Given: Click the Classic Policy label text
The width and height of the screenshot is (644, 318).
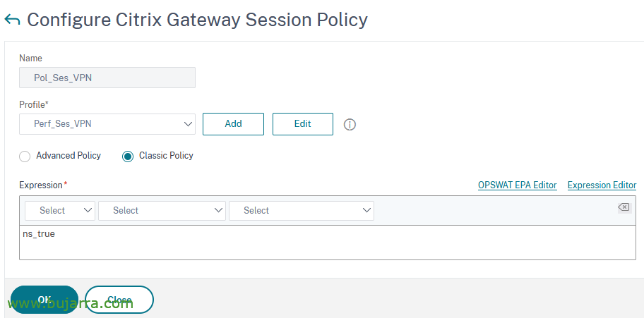Looking at the screenshot, I should click(x=166, y=156).
